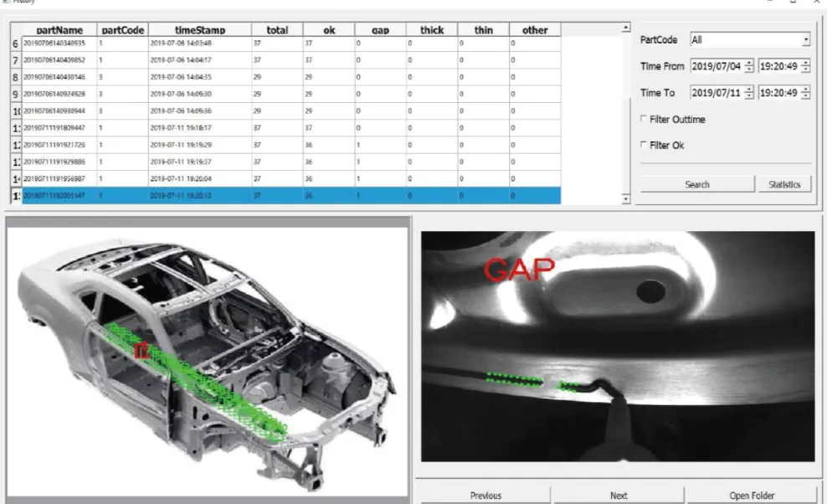Click the scroll-down arrow of the table
Screen dimensions: 827x504
tap(624, 198)
